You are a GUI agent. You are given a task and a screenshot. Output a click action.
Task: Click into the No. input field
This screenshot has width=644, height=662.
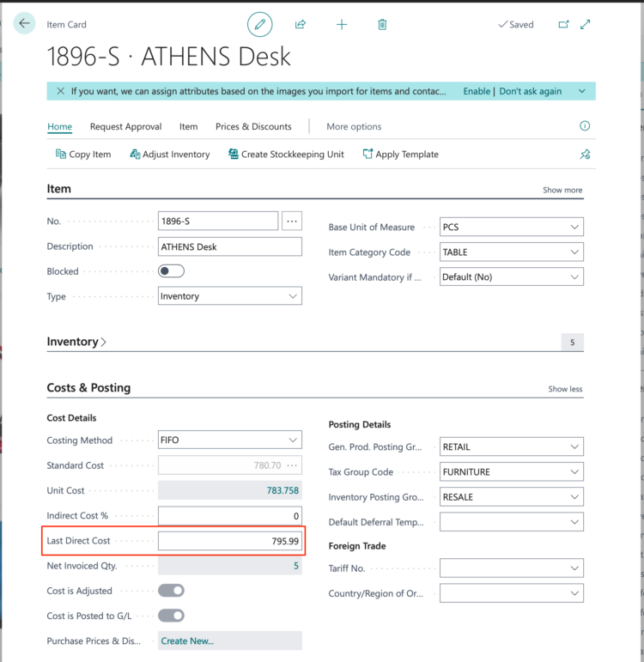point(218,221)
